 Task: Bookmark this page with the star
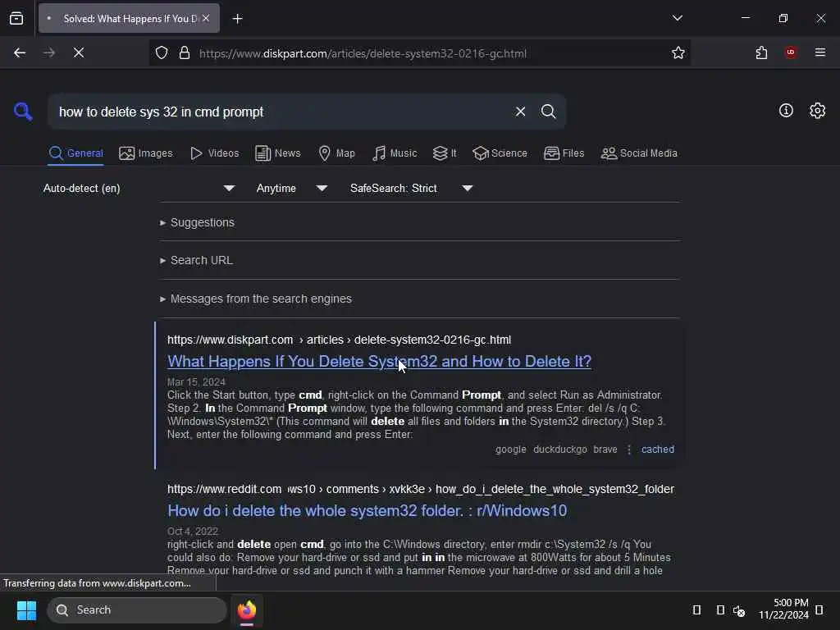tap(678, 52)
